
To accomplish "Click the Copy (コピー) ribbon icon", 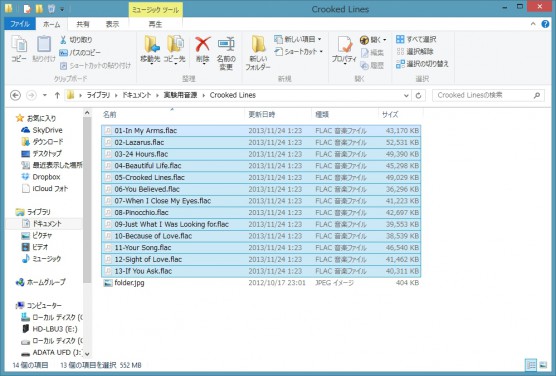I will (x=19, y=49).
